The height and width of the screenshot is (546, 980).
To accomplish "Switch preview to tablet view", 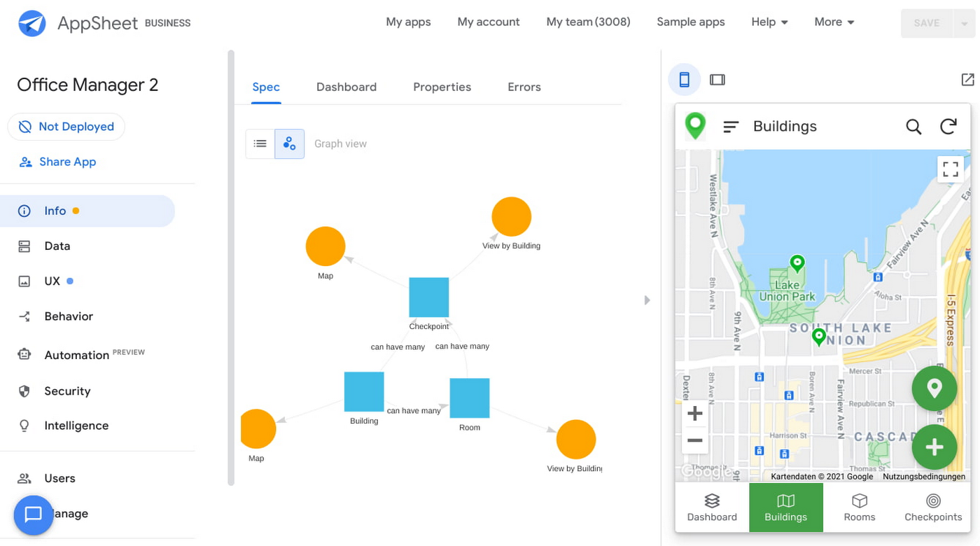I will pyautogui.click(x=717, y=80).
